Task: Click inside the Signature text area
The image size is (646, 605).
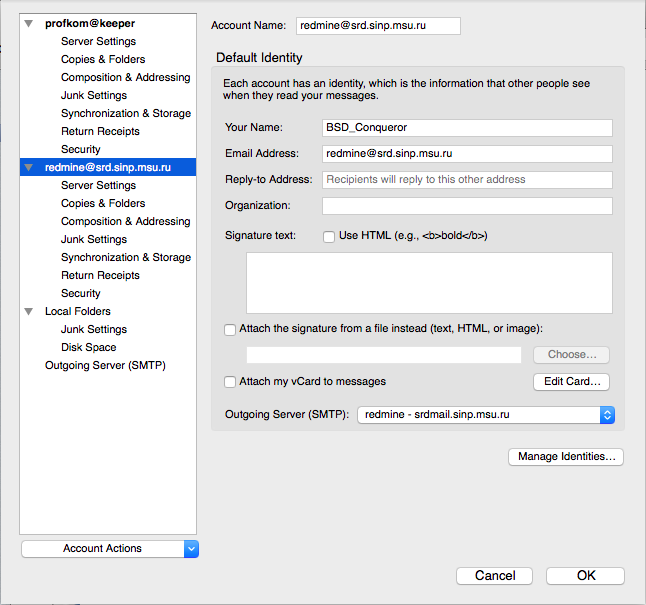Action: coord(429,283)
